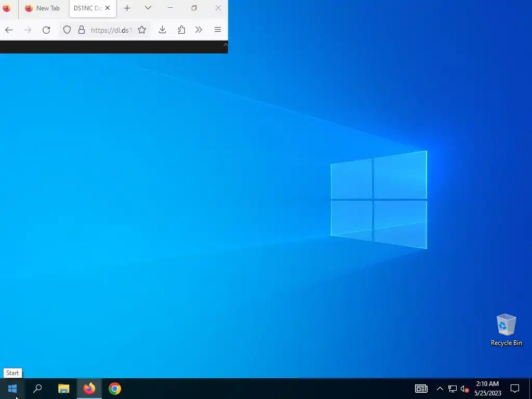Close the DS1NC tab

tap(108, 8)
